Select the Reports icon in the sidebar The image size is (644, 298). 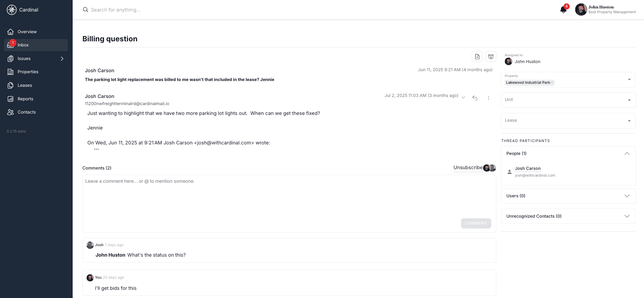click(x=25, y=99)
